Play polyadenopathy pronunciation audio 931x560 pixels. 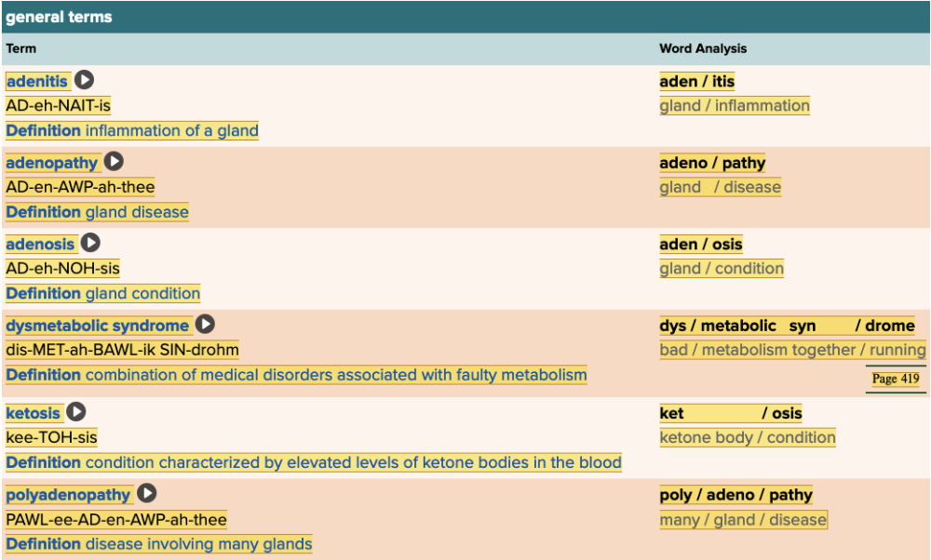147,494
